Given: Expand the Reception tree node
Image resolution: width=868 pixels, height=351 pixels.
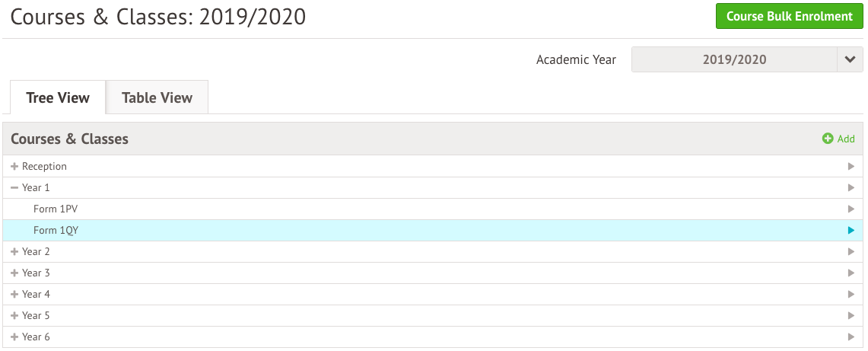Looking at the screenshot, I should click(x=15, y=166).
